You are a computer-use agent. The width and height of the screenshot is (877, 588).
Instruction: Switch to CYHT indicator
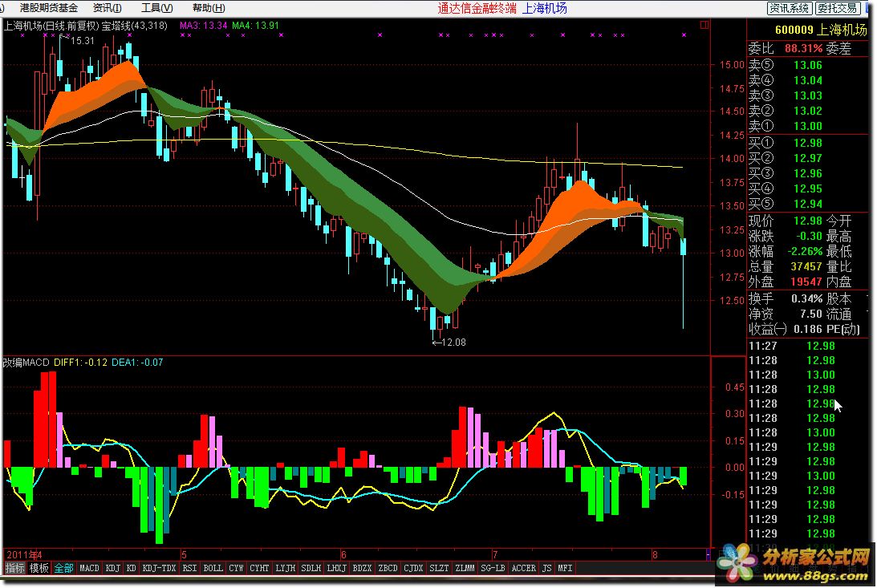[x=259, y=568]
